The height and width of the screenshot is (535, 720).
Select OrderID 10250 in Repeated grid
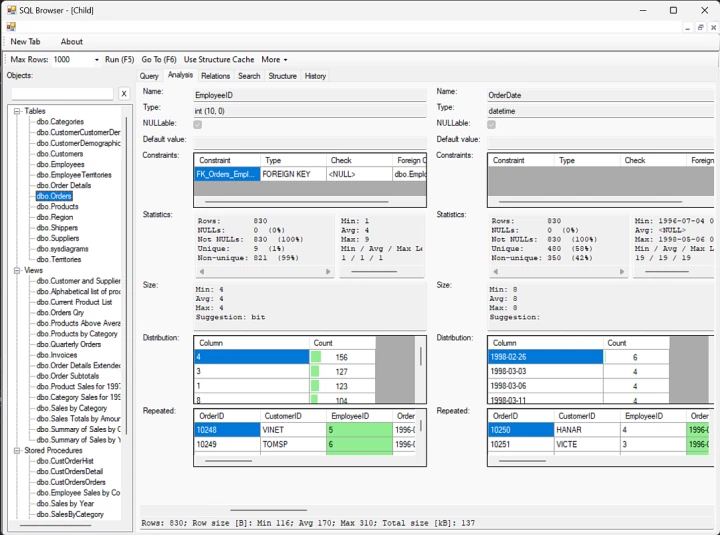pos(521,430)
